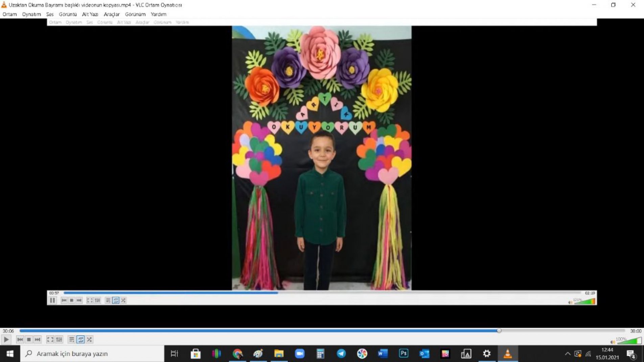644x362 pixels.
Task: Open the Araçlar dropdown menu
Action: pyautogui.click(x=112, y=14)
